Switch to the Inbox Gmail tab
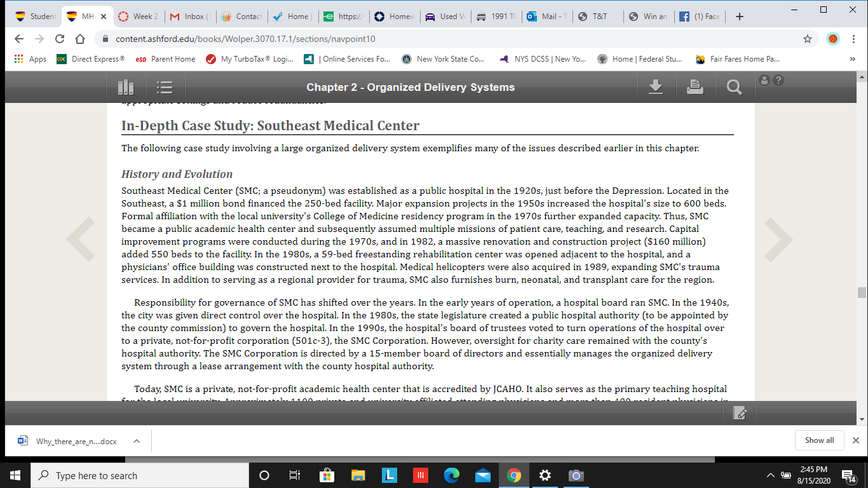The image size is (868, 488). pyautogui.click(x=189, y=17)
